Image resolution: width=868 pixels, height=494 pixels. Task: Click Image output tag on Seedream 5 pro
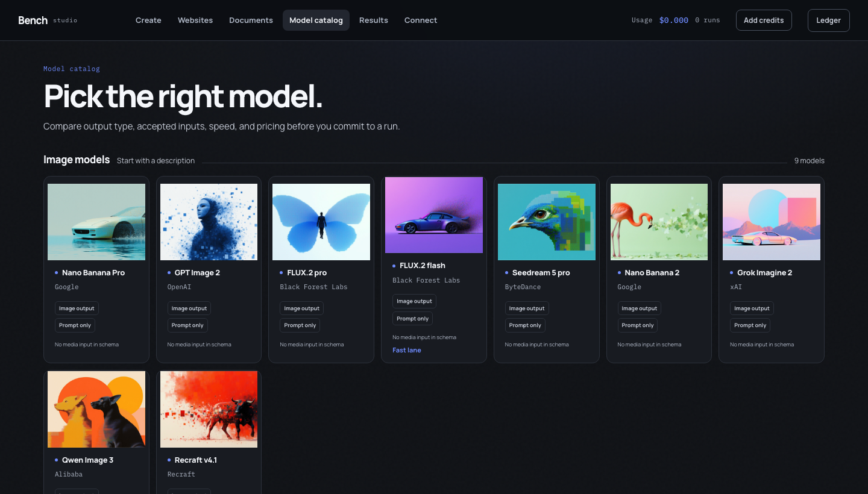tap(527, 308)
